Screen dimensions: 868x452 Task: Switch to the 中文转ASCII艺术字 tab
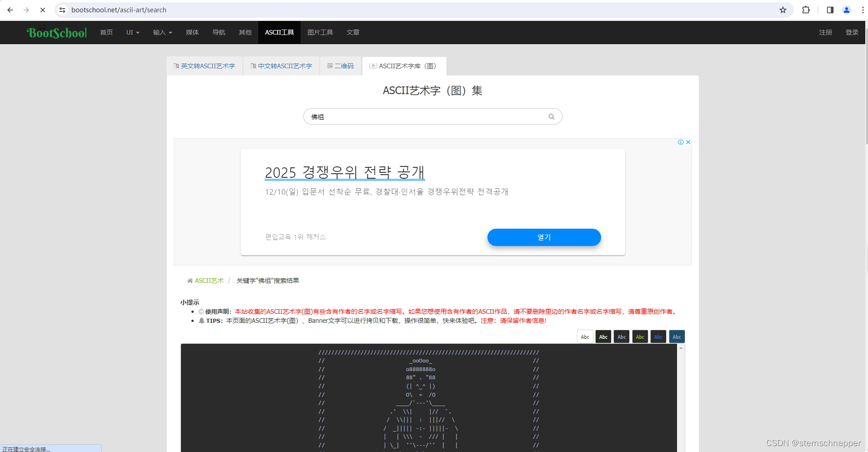281,65
